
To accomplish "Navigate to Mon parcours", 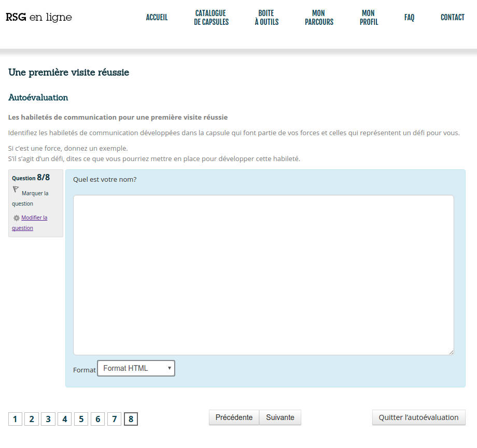I will [319, 17].
